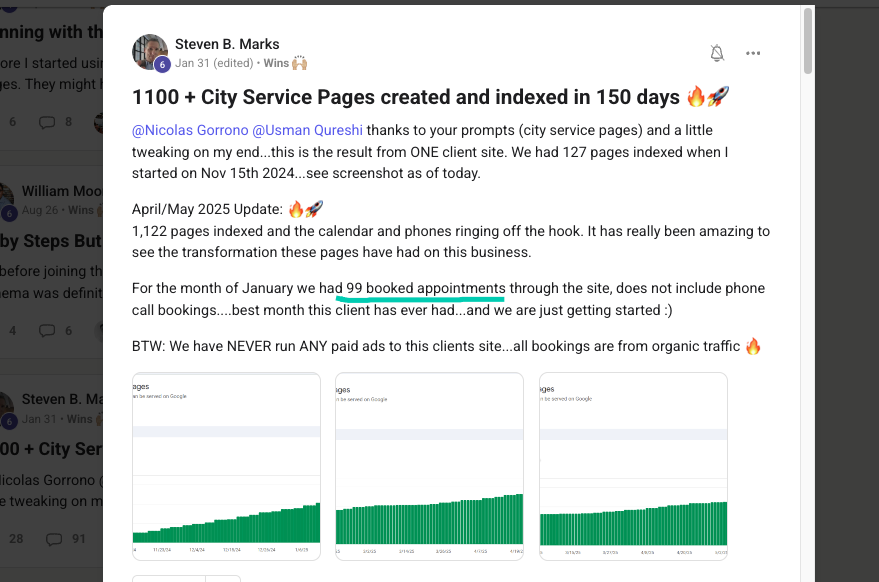Open William Moo's name link in feed
This screenshot has height=582, width=879.
point(61,190)
